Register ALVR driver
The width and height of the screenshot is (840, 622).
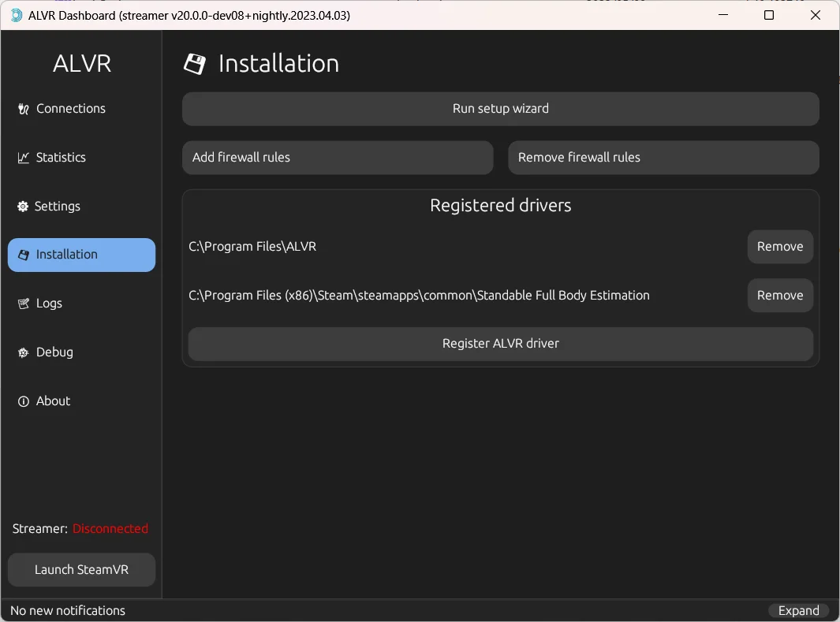(x=500, y=344)
